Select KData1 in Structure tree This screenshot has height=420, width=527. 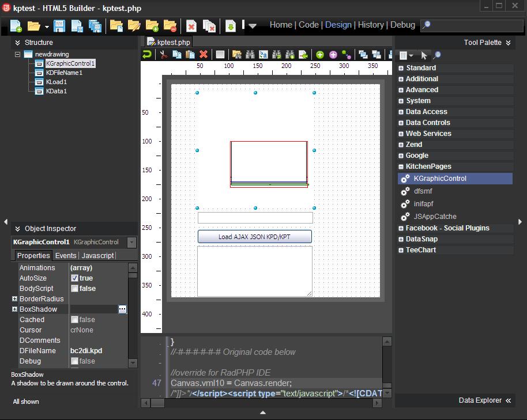pos(57,91)
